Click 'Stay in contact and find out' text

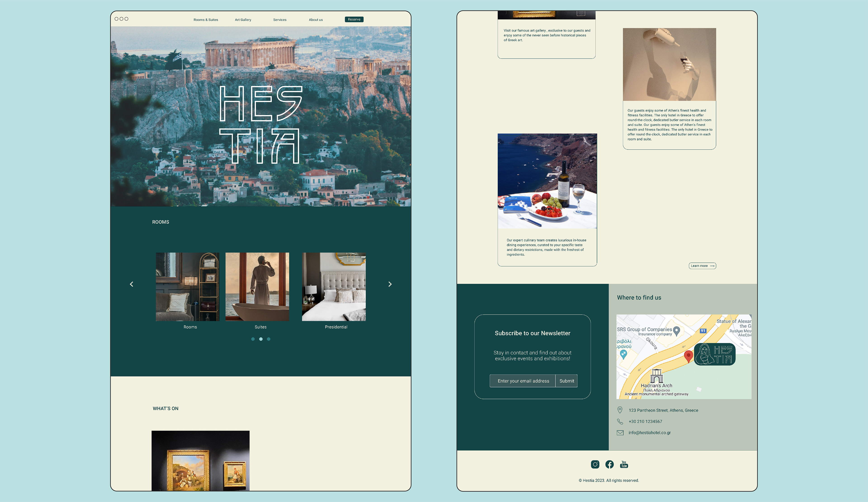click(x=533, y=355)
